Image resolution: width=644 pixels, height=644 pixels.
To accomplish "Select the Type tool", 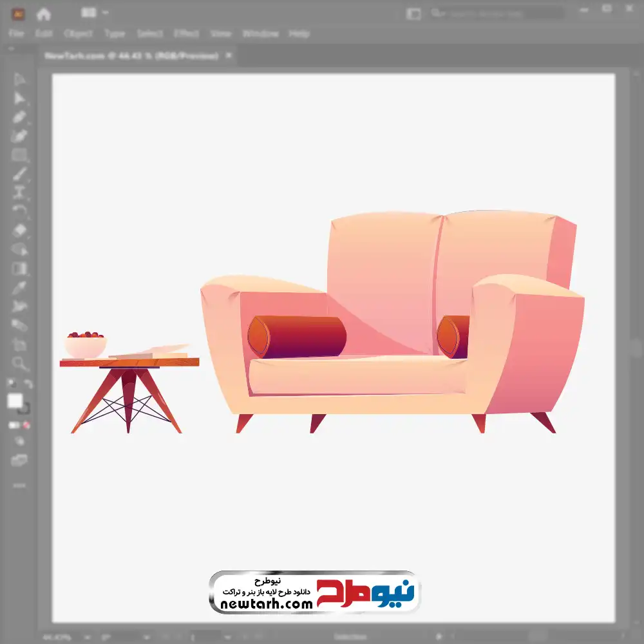I will click(x=19, y=193).
